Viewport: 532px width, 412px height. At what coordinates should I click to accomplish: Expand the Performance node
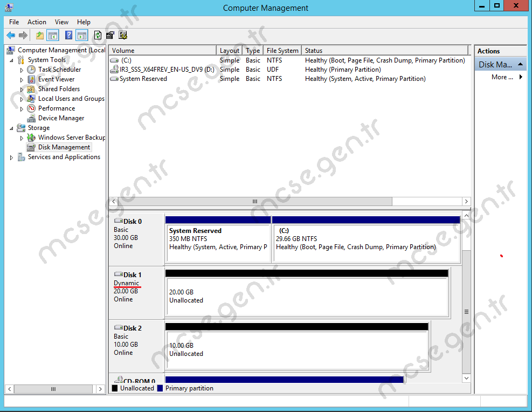click(x=22, y=109)
